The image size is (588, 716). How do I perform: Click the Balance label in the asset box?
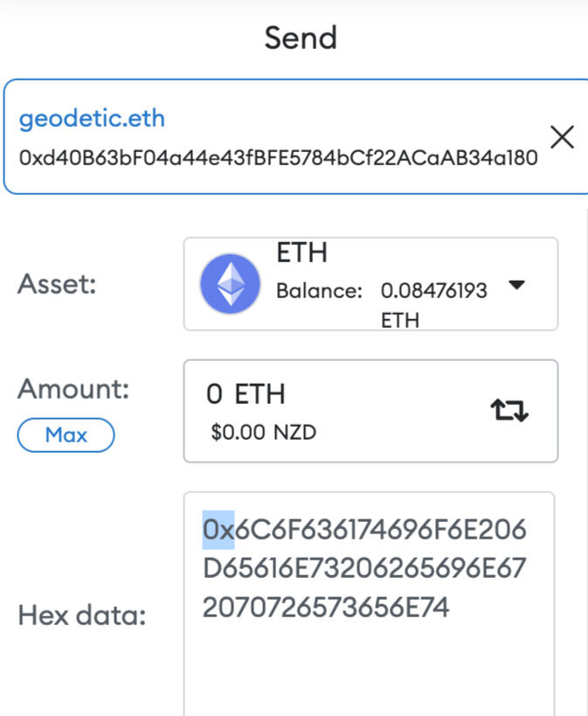[x=319, y=291]
